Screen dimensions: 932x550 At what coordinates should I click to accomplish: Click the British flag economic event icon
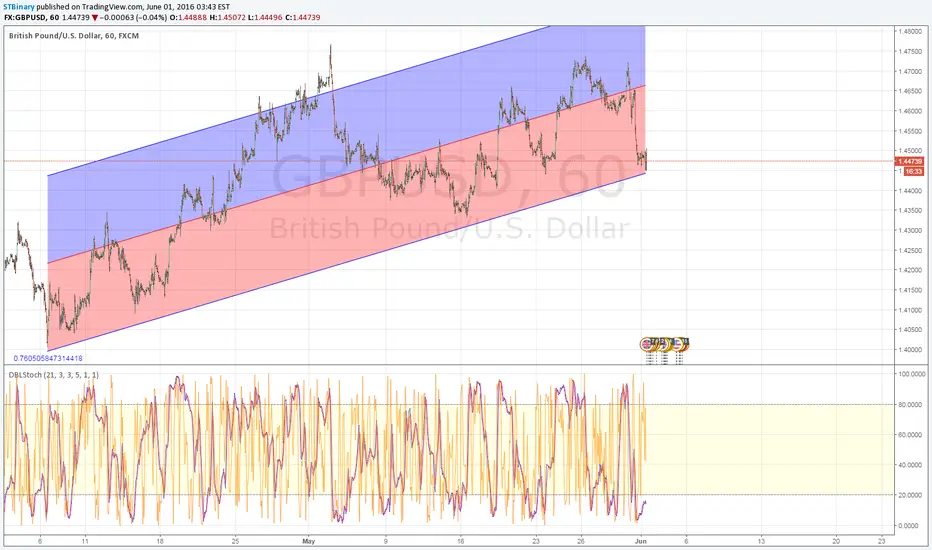647,344
